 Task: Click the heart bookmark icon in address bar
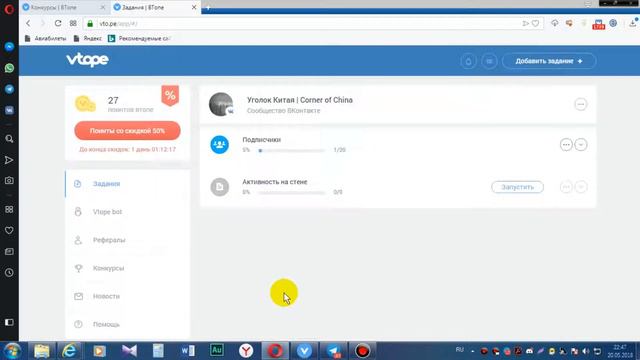click(x=536, y=24)
